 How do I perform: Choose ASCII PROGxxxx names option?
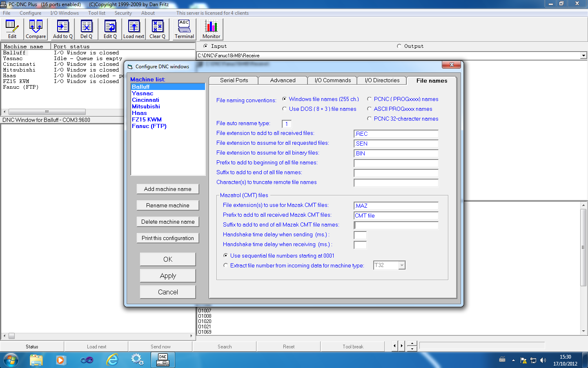[369, 109]
